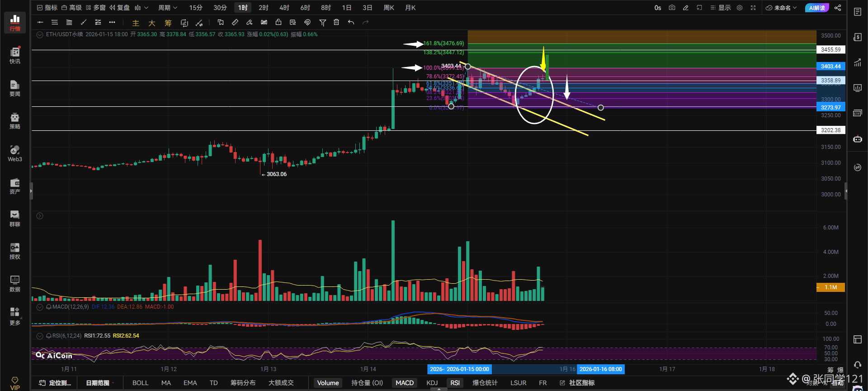868x391 pixels.
Task: Open the 资产 assets section
Action: click(x=15, y=186)
